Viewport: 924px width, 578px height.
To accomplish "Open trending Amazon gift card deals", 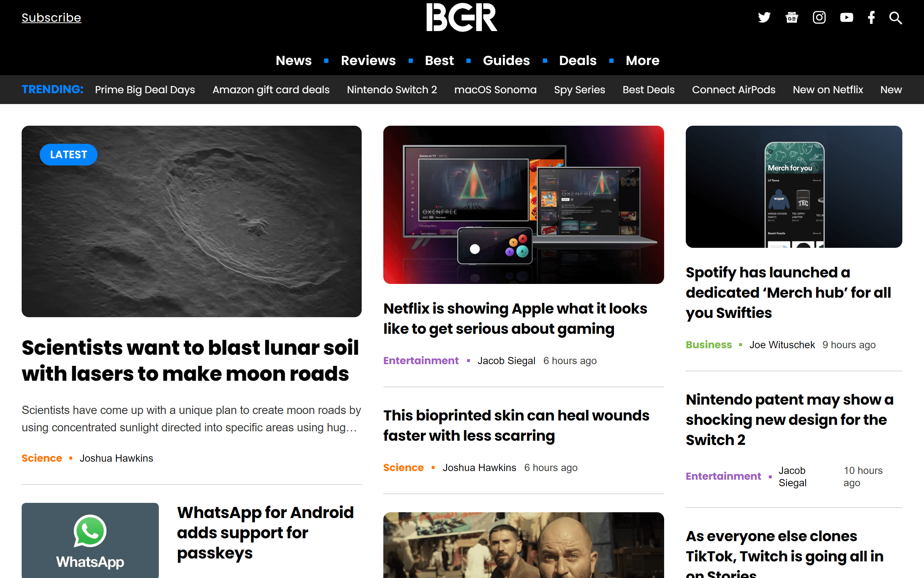I will [271, 90].
